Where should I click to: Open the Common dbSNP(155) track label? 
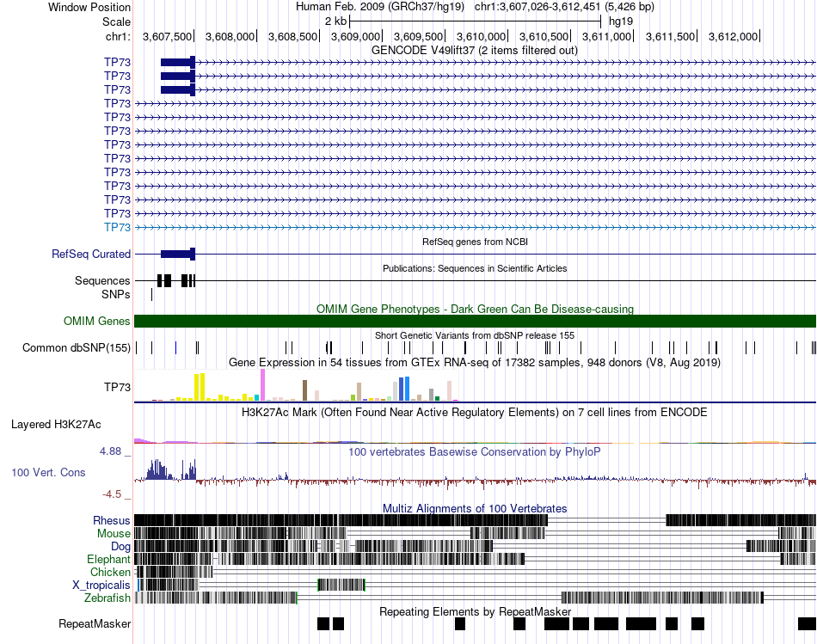coord(76,347)
